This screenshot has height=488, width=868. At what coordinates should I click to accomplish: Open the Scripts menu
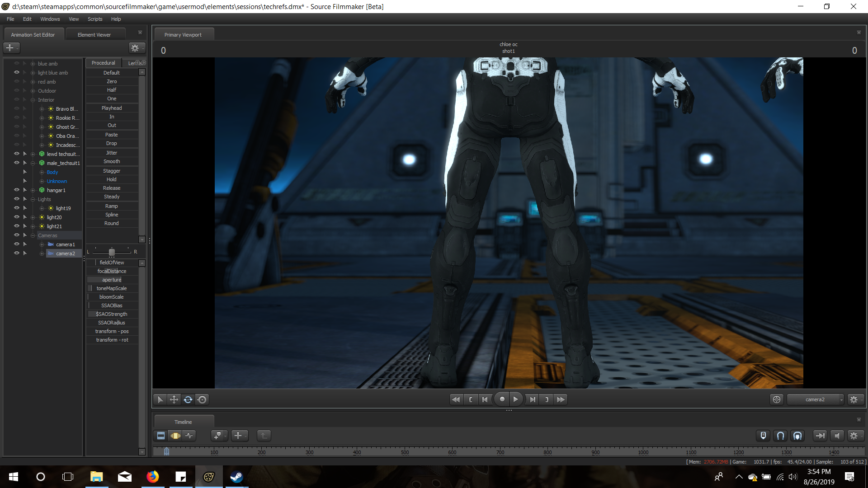click(x=95, y=19)
